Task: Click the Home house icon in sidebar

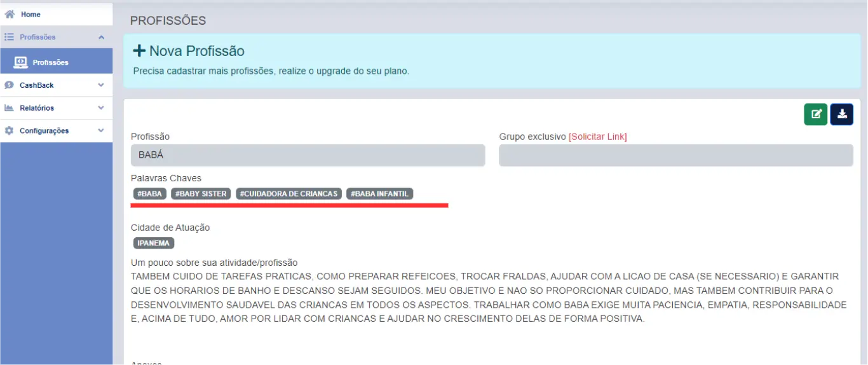Action: pos(10,14)
